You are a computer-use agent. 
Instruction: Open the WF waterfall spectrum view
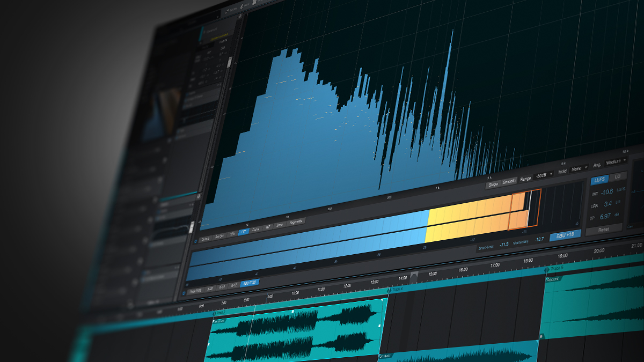pyautogui.click(x=268, y=227)
